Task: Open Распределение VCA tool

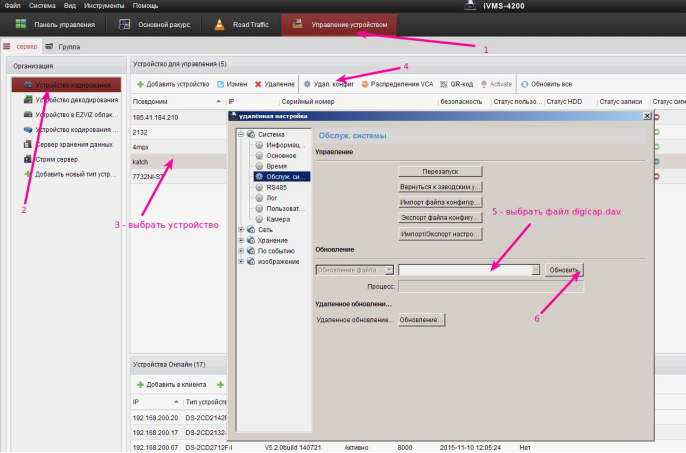Action: tap(366, 84)
